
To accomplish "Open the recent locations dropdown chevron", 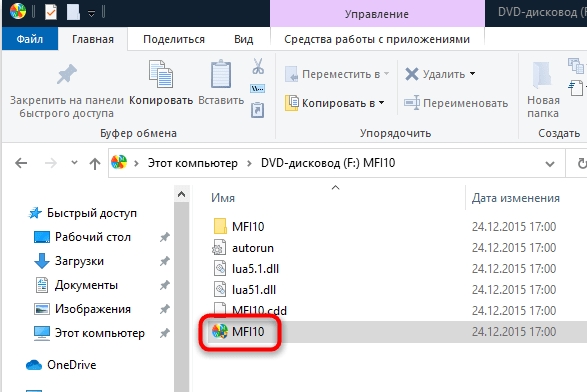I will 74,162.
